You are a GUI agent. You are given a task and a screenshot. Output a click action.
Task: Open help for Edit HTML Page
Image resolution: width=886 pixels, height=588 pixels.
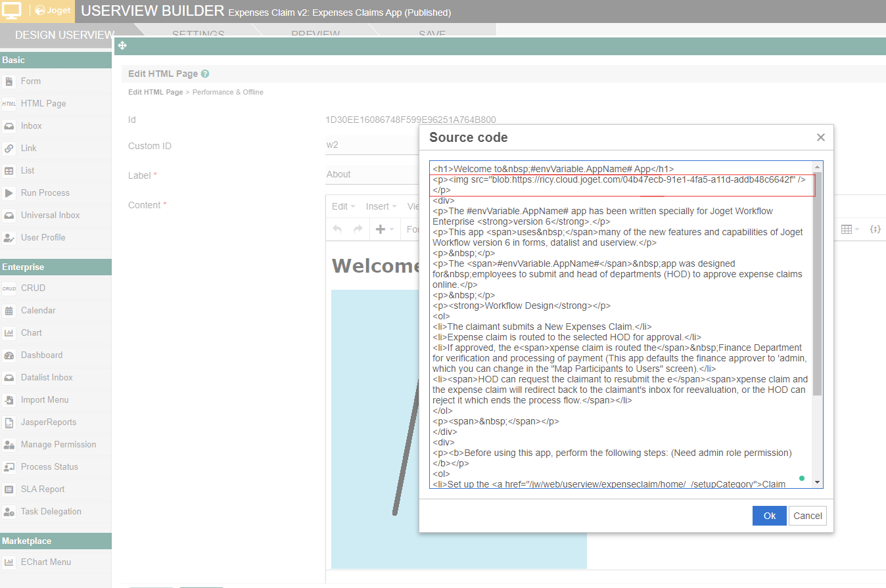[205, 74]
